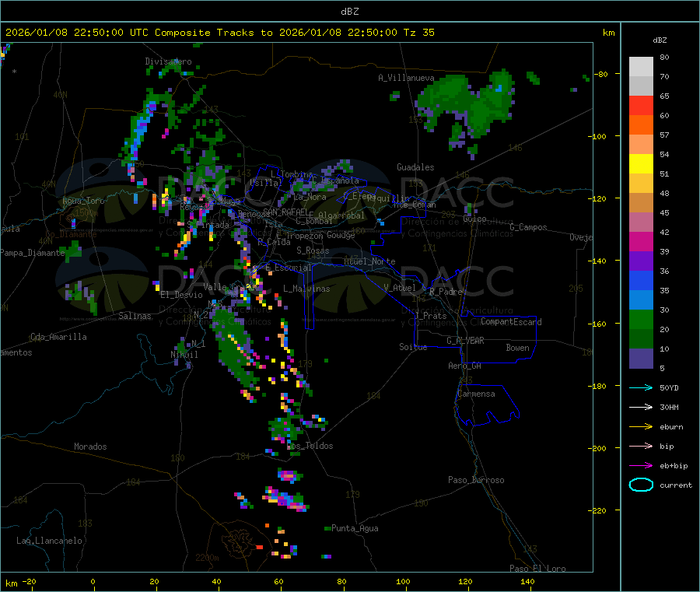Click the blue 35 dBZ color swatch

(641, 280)
